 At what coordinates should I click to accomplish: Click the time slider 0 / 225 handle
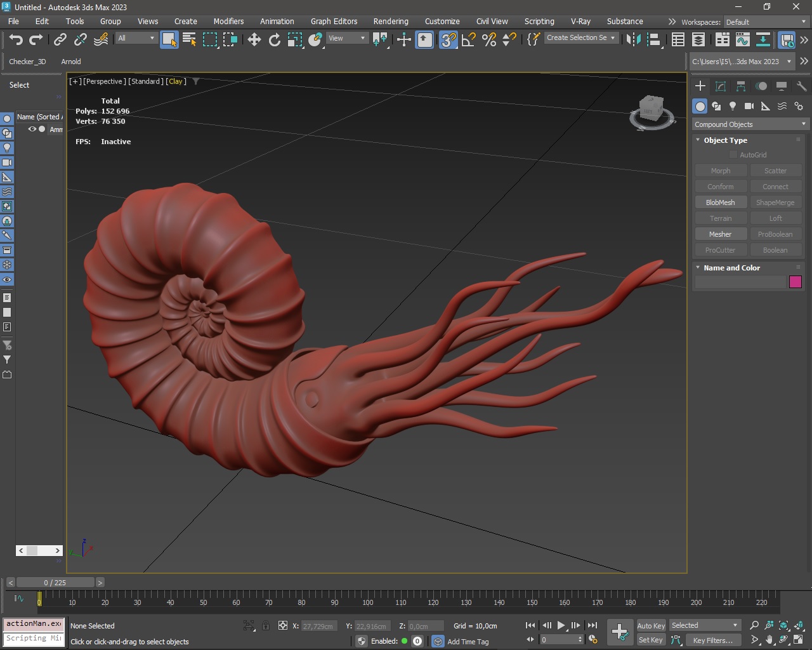tap(56, 583)
